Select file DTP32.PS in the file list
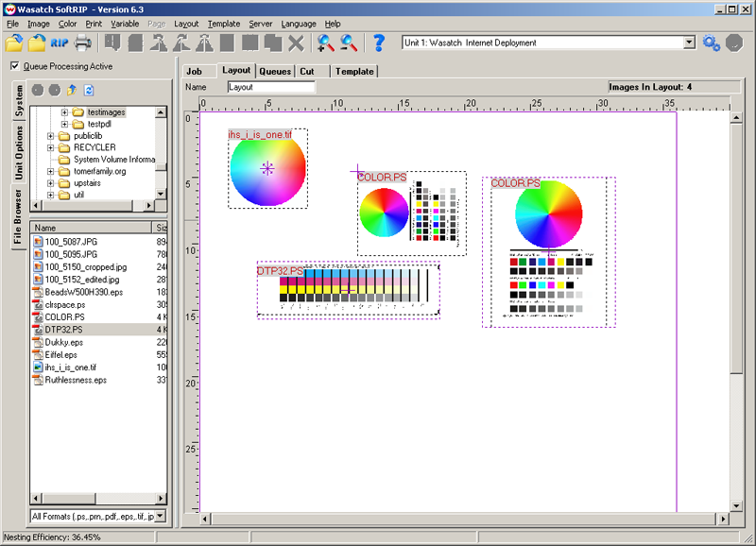The width and height of the screenshot is (756, 546). pyautogui.click(x=63, y=330)
